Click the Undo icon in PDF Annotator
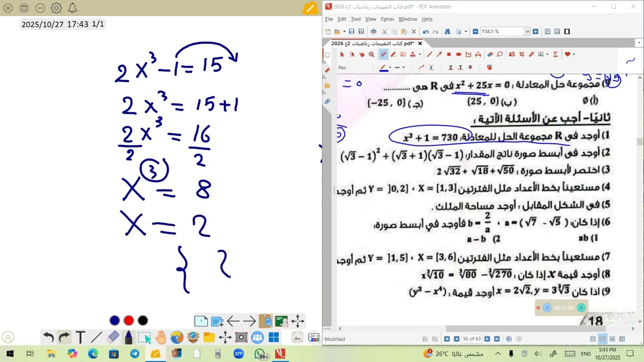This screenshot has height=362, width=644. pyautogui.click(x=426, y=32)
